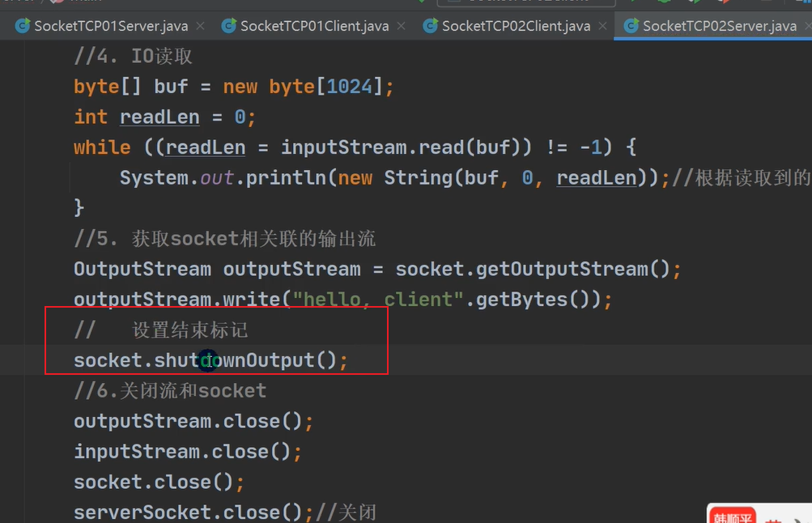The image size is (812, 523).
Task: Switch to SocketTCP02Client.java tab
Action: (516, 26)
